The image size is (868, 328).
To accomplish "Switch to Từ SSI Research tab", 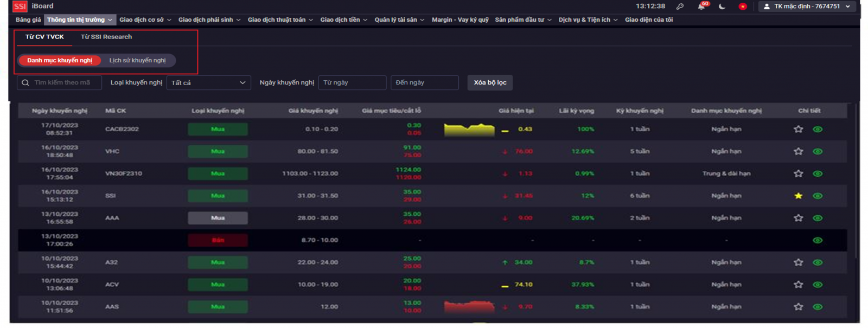I will click(106, 37).
